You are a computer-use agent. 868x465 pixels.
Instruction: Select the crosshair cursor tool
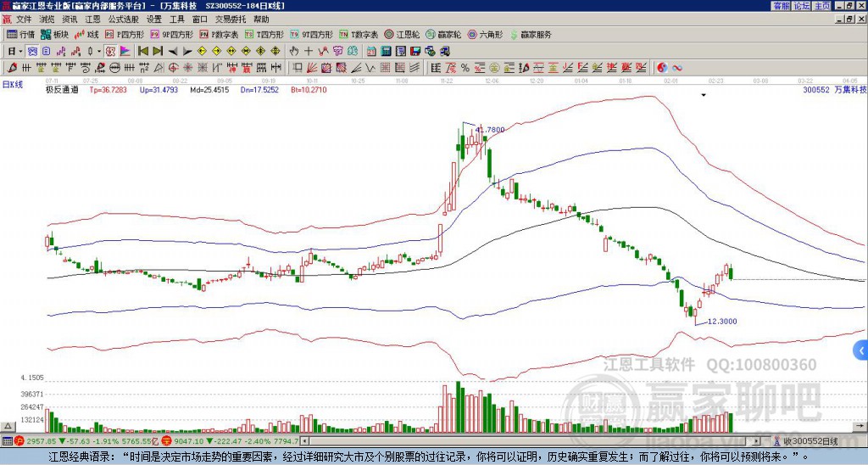pos(309,52)
